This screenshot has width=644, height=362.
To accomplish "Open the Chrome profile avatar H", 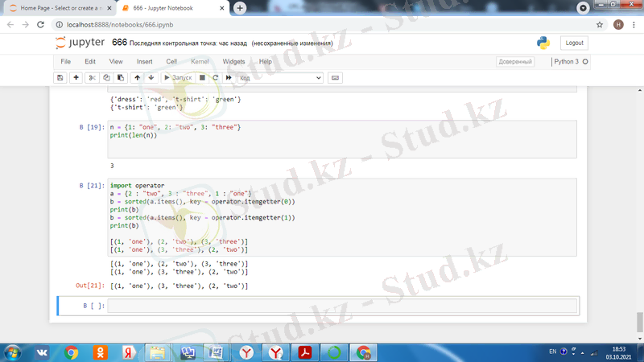I will 618,25.
